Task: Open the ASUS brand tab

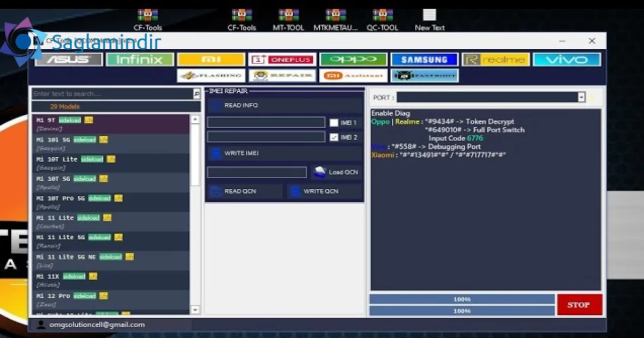Action: pyautogui.click(x=69, y=60)
